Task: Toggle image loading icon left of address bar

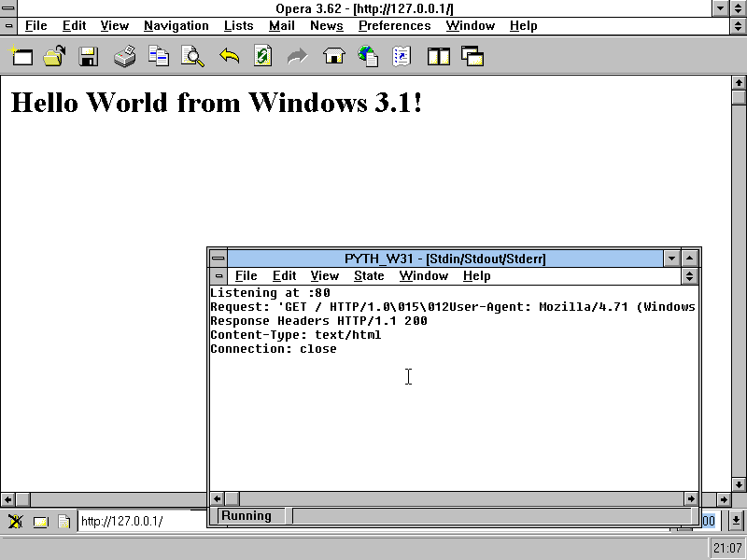Action: point(16,522)
